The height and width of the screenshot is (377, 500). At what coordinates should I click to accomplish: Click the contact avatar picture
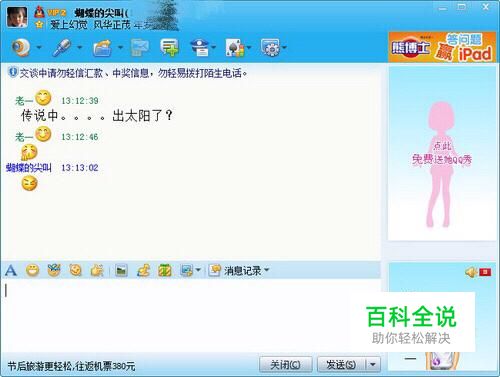click(x=17, y=17)
